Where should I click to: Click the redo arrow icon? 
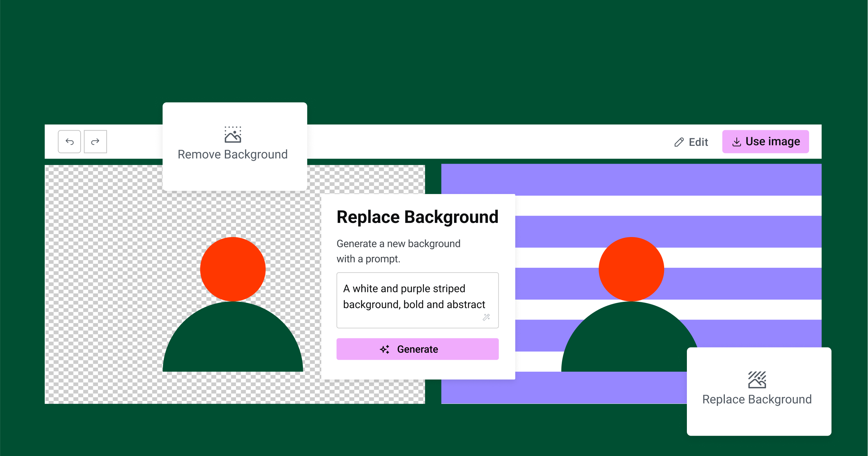[x=94, y=143]
